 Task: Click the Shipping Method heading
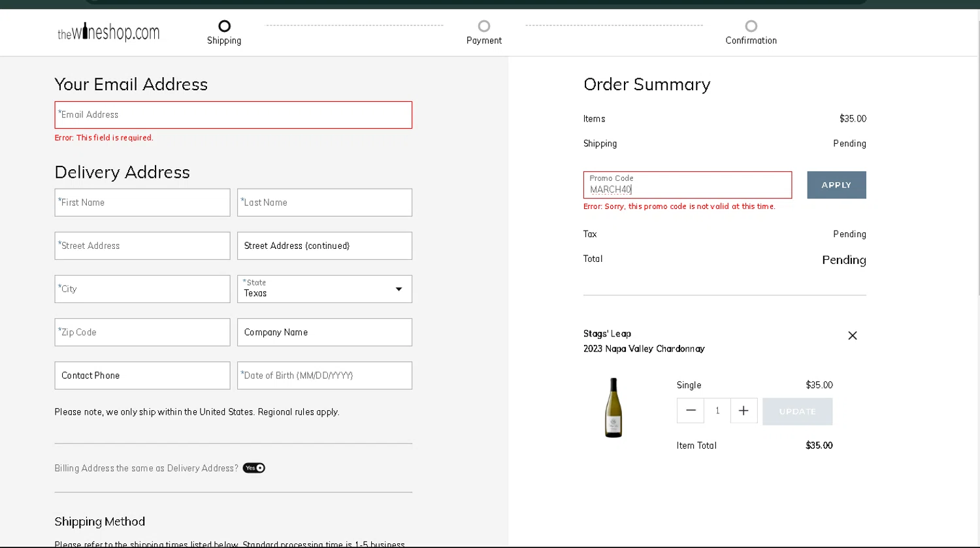100,521
